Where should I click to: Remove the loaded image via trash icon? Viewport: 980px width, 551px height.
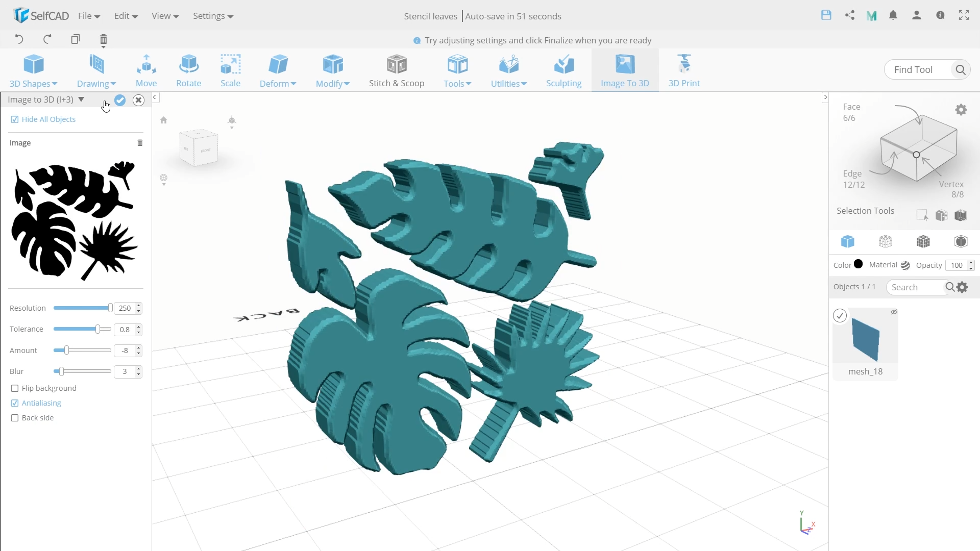[x=140, y=143]
